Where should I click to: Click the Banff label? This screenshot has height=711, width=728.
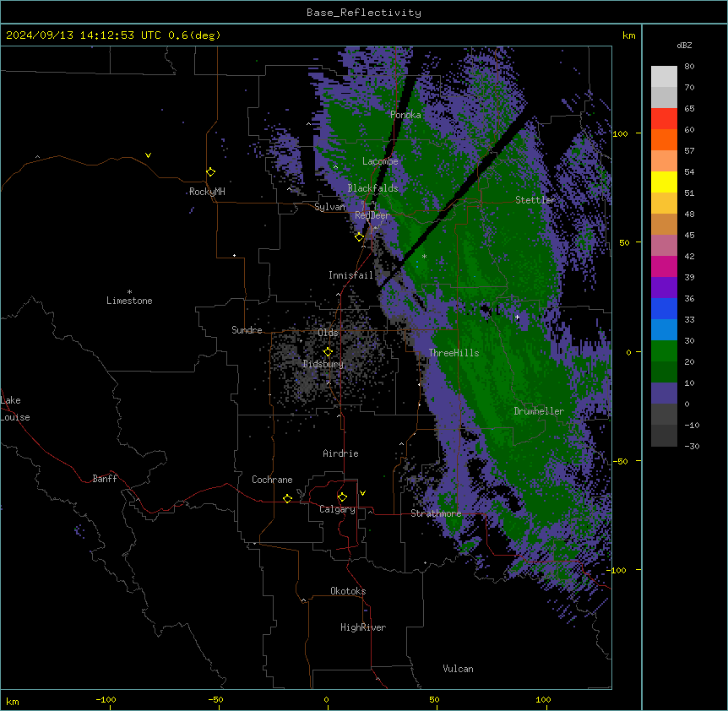coord(105,479)
